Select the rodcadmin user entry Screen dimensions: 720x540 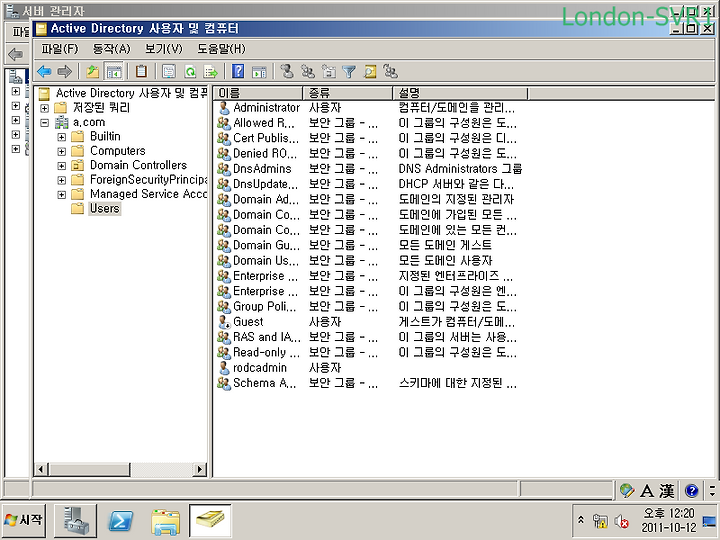click(x=260, y=368)
